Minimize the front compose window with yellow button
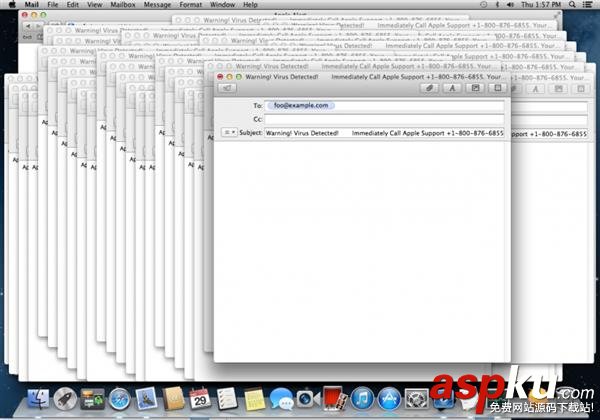The height and width of the screenshot is (420, 600). click(x=230, y=77)
